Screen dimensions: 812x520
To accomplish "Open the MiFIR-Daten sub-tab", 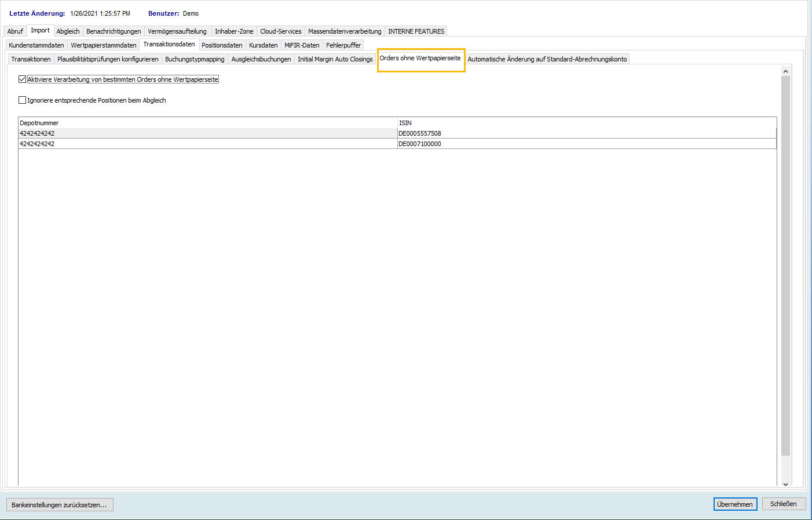I will (301, 45).
